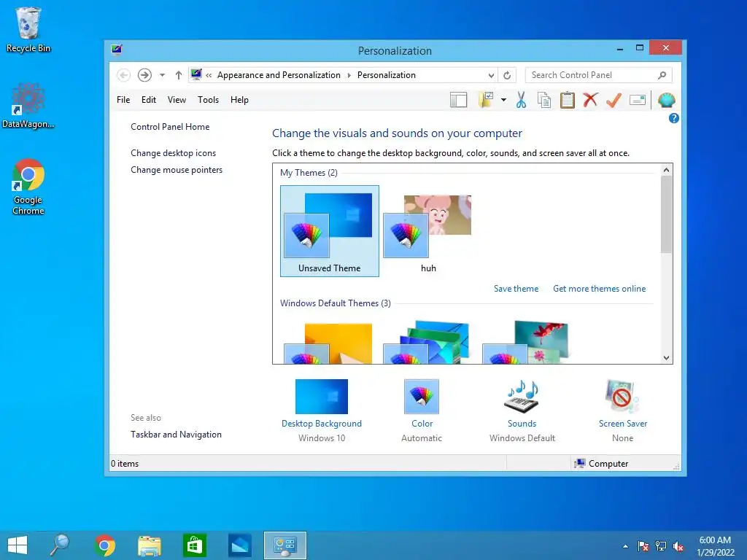Click Appearance and Personalization breadcrumb
Image resolution: width=747 pixels, height=560 pixels.
(x=279, y=75)
